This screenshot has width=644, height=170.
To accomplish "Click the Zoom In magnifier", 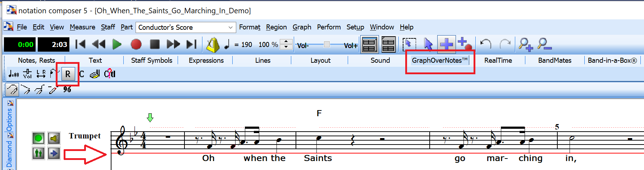I will coord(525,44).
